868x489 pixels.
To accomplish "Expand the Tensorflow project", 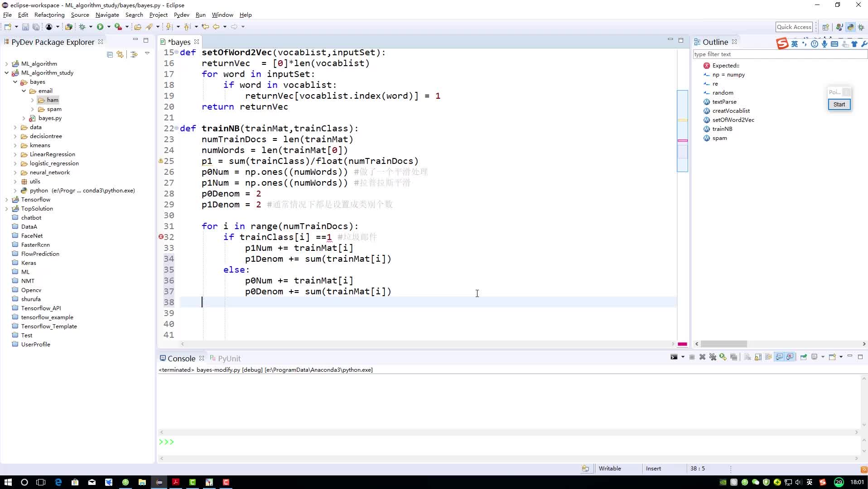I will tap(6, 200).
